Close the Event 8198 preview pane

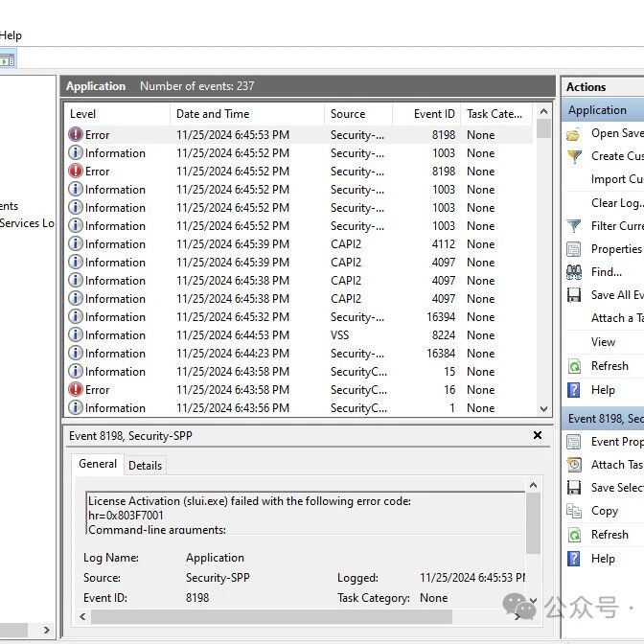pyautogui.click(x=538, y=435)
